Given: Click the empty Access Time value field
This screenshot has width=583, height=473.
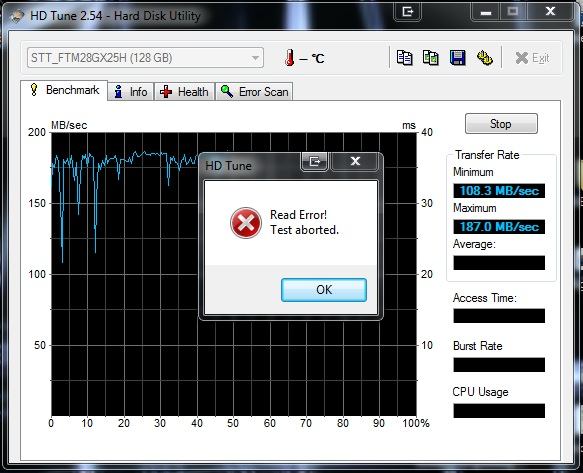Looking at the screenshot, I should [499, 316].
